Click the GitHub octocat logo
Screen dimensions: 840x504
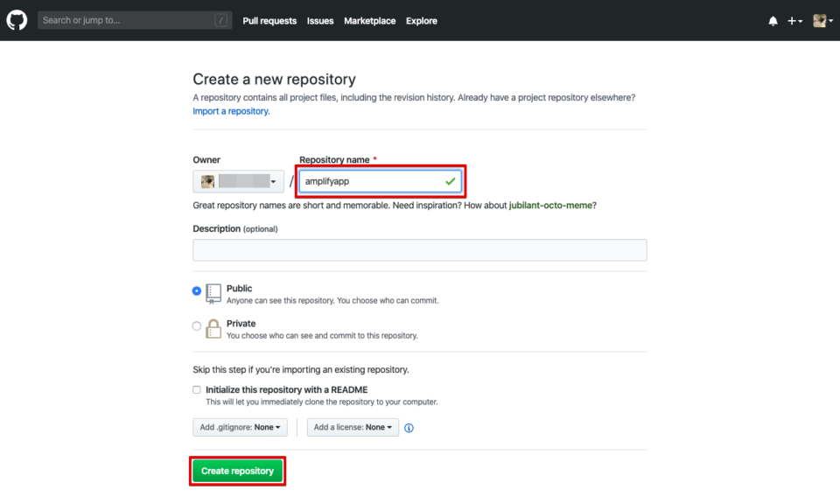(16, 19)
